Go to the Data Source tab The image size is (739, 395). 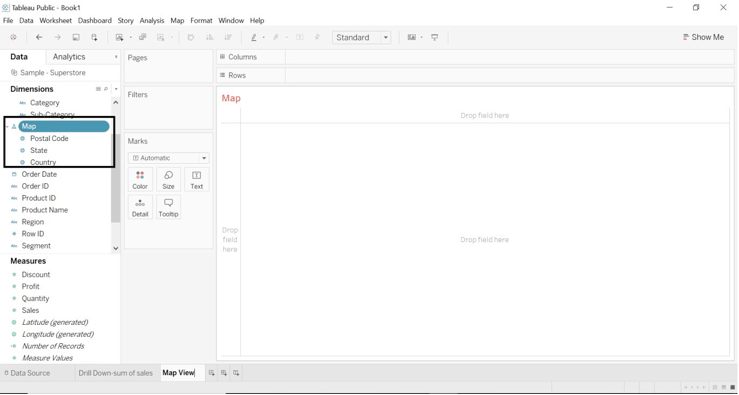[26, 373]
